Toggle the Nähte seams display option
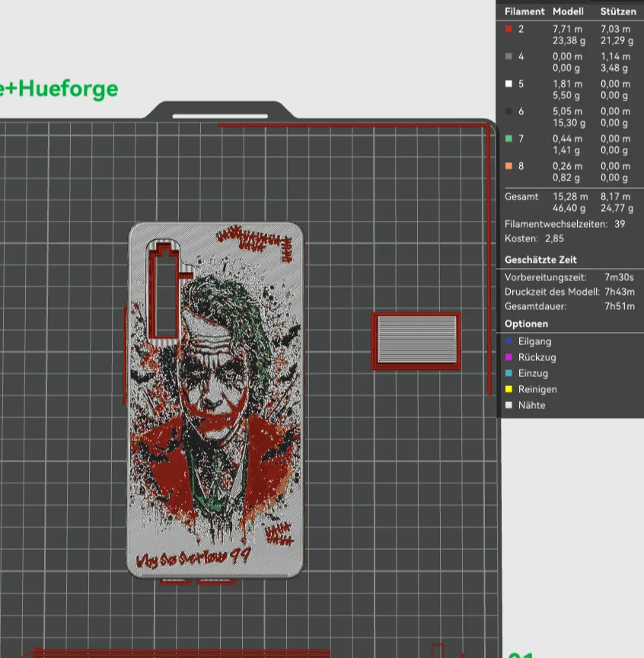 tap(509, 405)
